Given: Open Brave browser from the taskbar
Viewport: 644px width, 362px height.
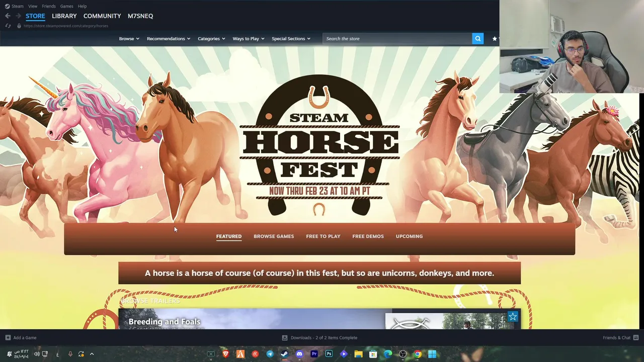Looking at the screenshot, I should (x=225, y=354).
